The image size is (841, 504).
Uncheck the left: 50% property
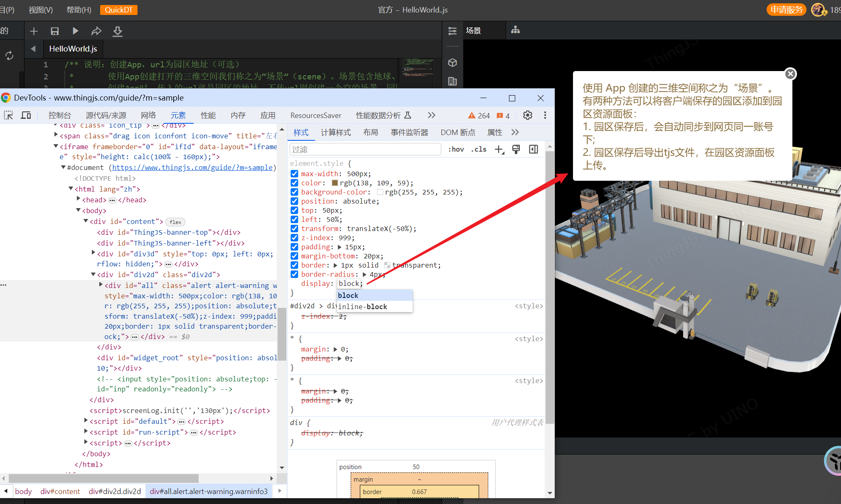point(294,219)
